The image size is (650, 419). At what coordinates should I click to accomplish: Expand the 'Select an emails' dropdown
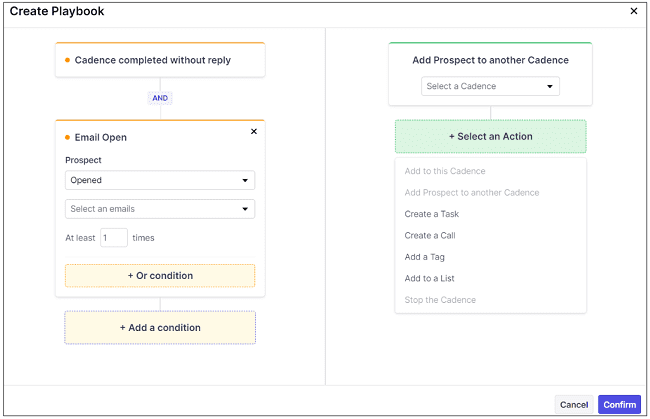click(160, 209)
